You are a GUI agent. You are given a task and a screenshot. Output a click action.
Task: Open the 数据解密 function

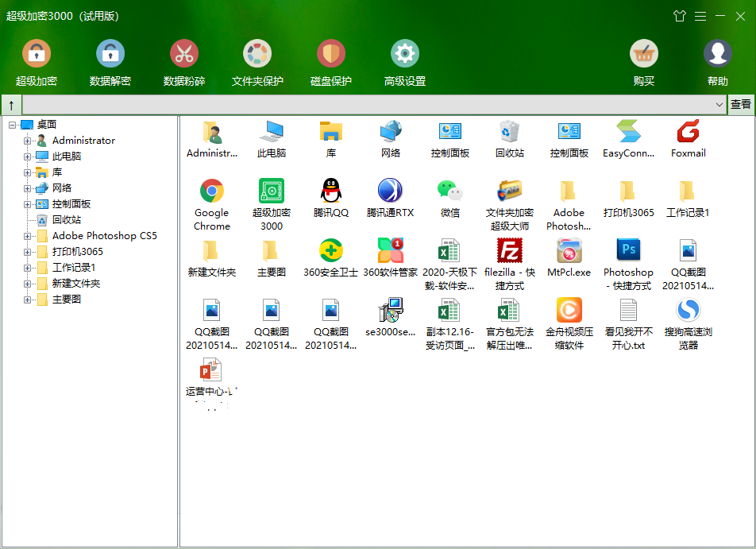coord(110,54)
